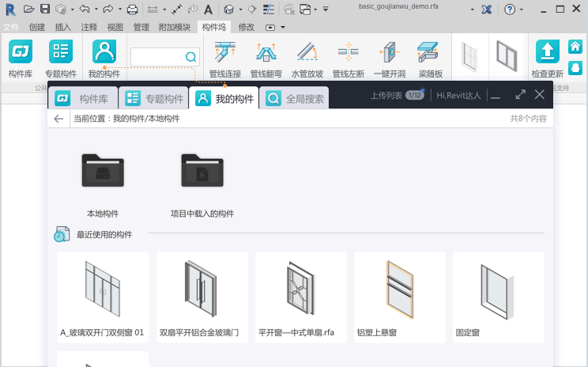This screenshot has height=367, width=588.
Task: Open the customize quick access toolbar dropdown
Action: point(326,9)
